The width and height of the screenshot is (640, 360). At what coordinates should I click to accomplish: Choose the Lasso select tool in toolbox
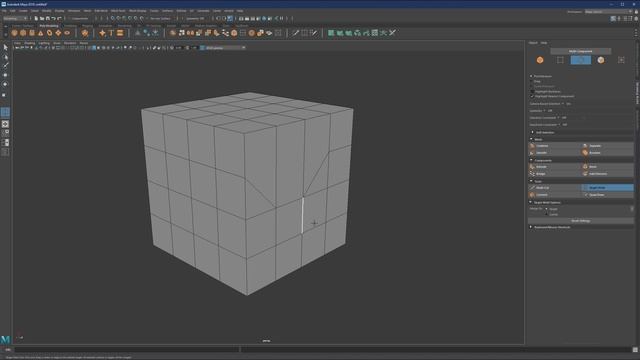tap(5, 57)
